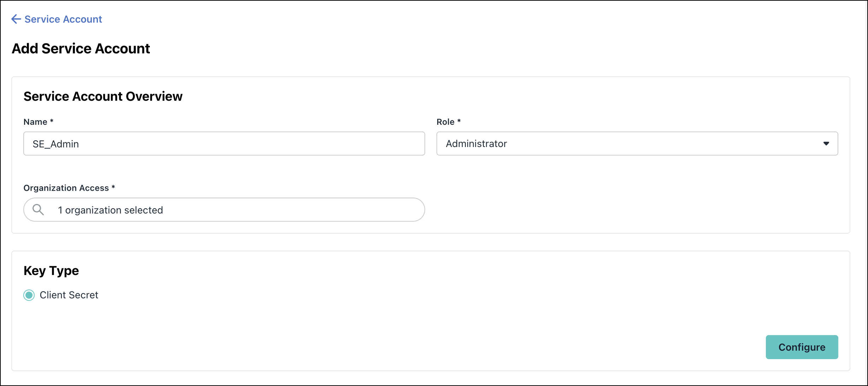Click the magnifier icon in Organization Access

(x=38, y=210)
